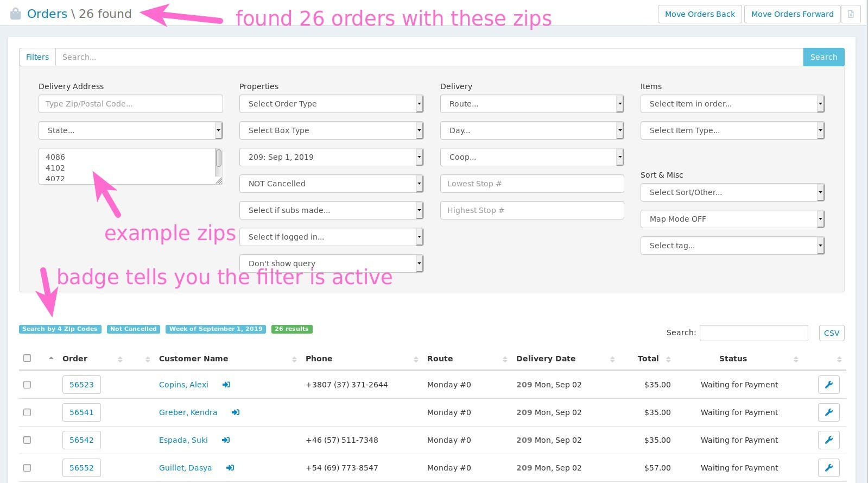Open customer Guillet, Dasya
This screenshot has height=483, width=868.
(x=185, y=468)
